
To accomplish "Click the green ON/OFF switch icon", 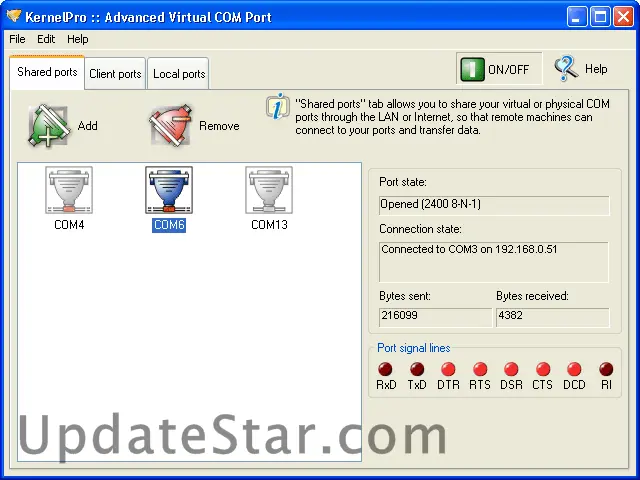I will pyautogui.click(x=472, y=69).
